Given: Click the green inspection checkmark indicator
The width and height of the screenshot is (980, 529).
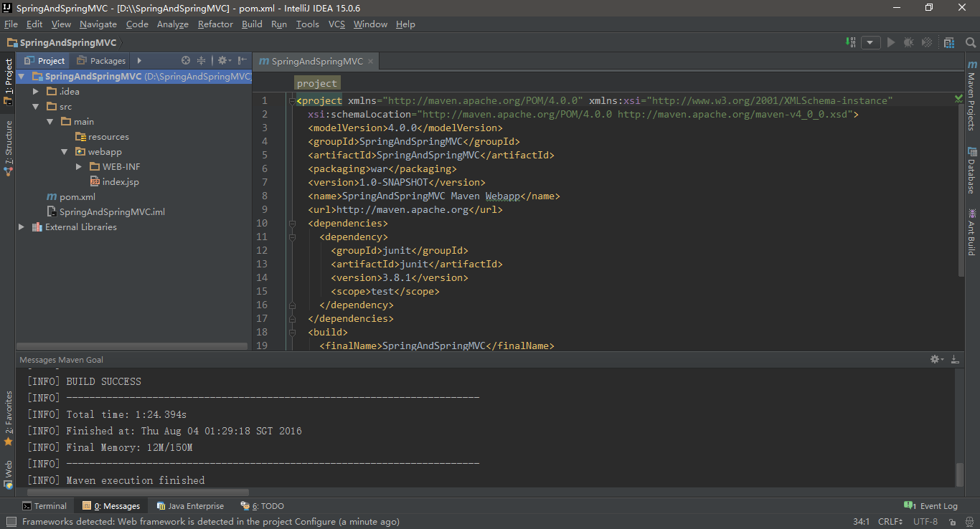Looking at the screenshot, I should [958, 99].
